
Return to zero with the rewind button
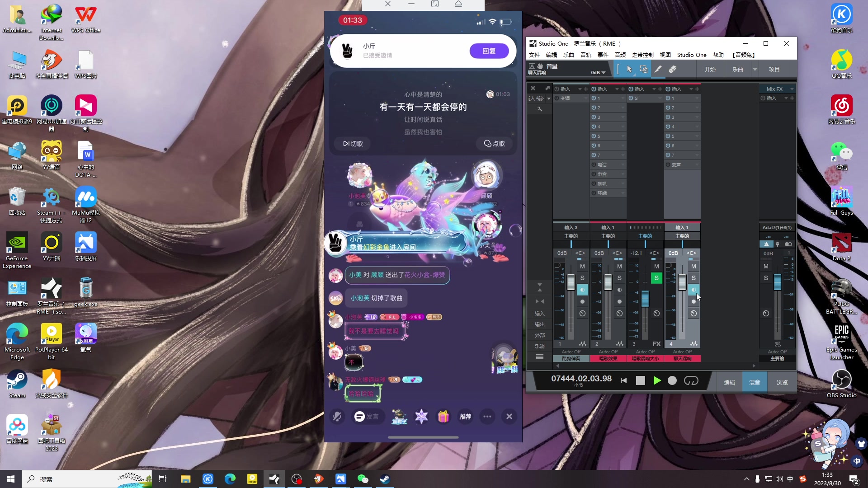coord(624,381)
